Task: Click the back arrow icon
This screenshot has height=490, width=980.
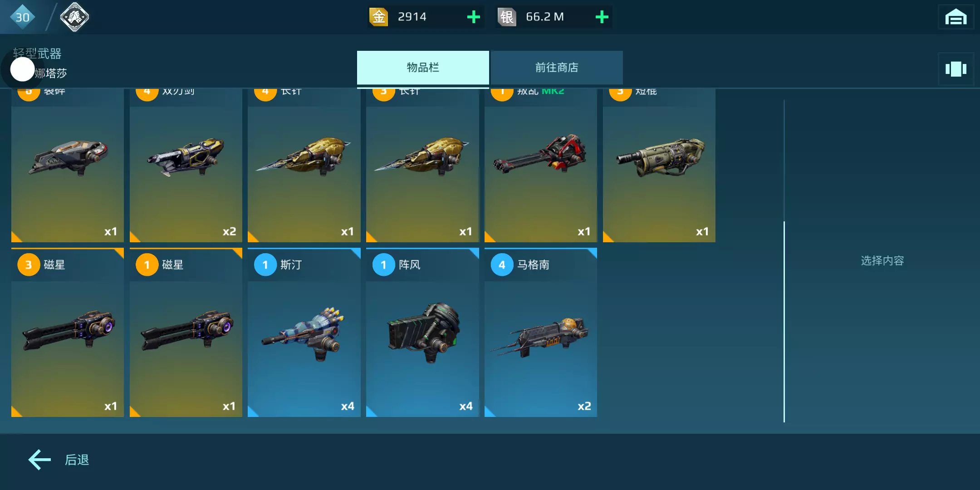Action: (40, 460)
